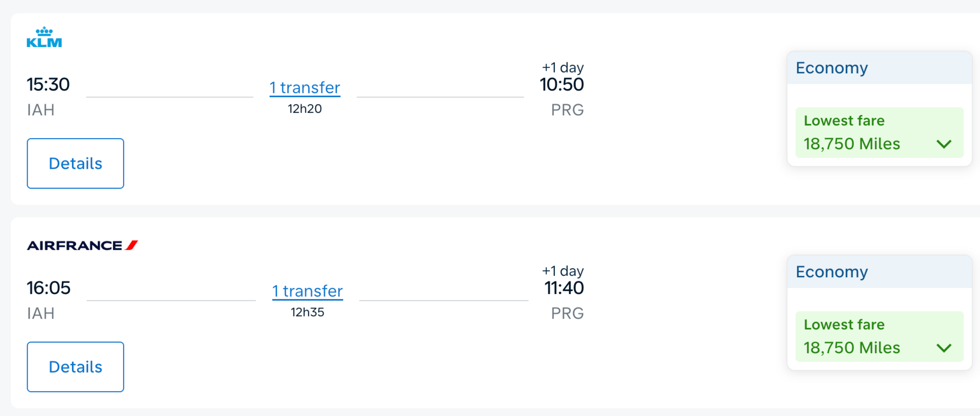
Task: Select the Economy header on the Air France offer
Action: 831,271
